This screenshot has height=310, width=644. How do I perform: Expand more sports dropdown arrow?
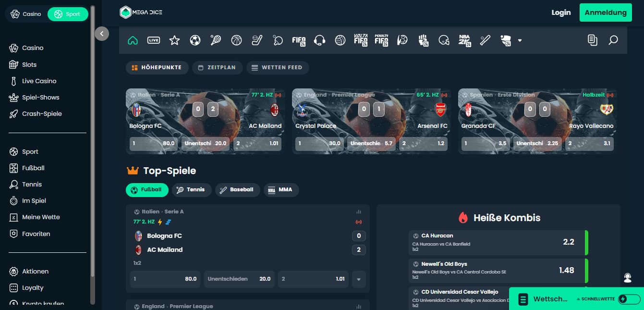520,40
